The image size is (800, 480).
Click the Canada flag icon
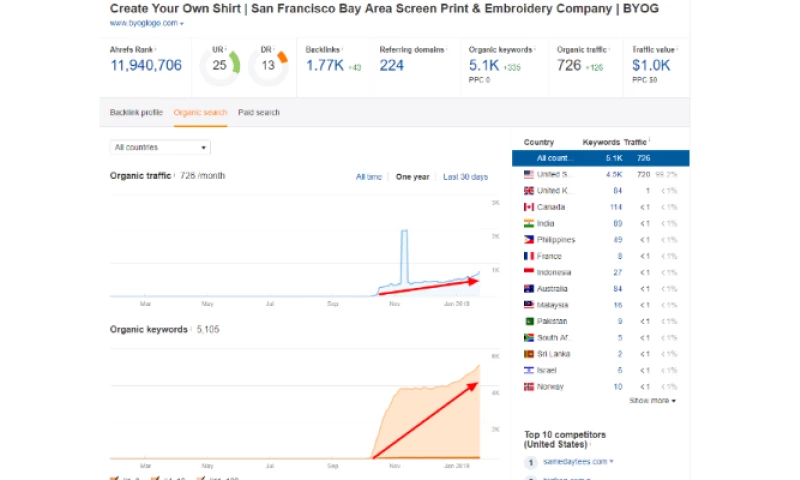pos(529,207)
